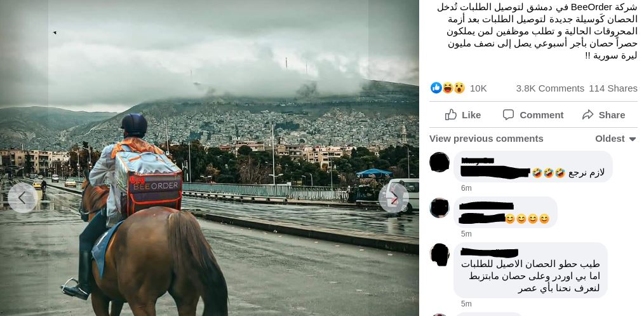644x316 pixels.
Task: Open the Oldest comment sort dropdown
Action: tap(615, 139)
